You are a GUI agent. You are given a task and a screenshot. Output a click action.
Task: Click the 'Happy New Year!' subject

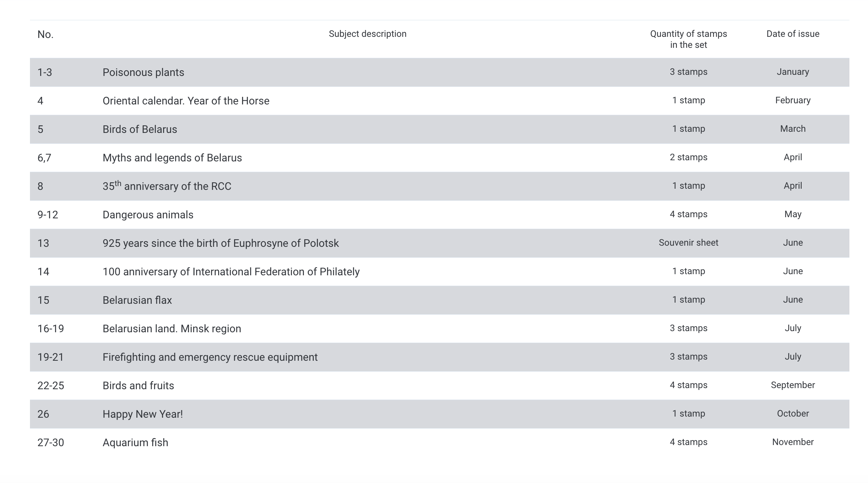click(x=142, y=414)
